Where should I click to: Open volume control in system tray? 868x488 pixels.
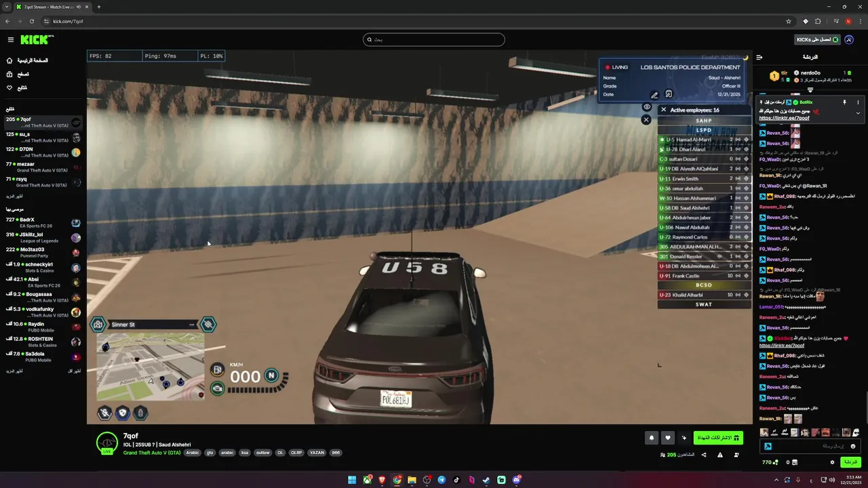click(832, 480)
